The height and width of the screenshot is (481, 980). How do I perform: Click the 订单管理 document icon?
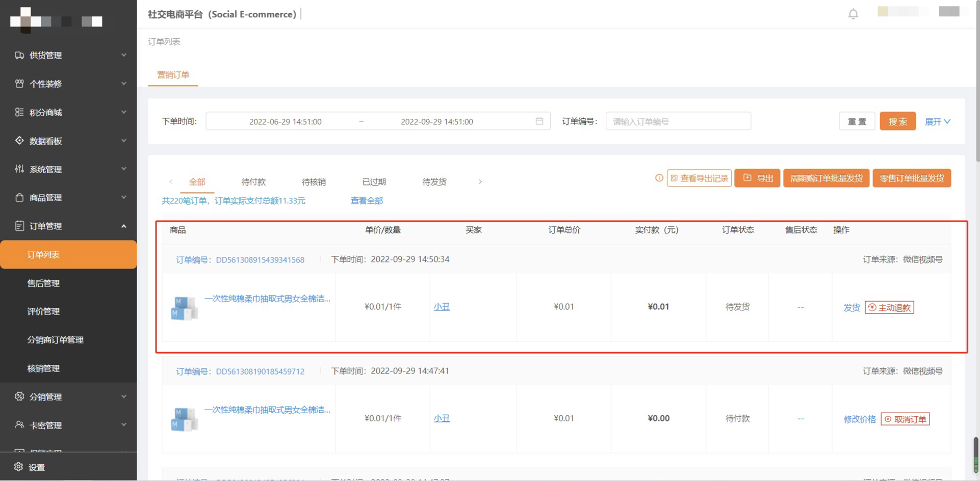[x=19, y=226]
